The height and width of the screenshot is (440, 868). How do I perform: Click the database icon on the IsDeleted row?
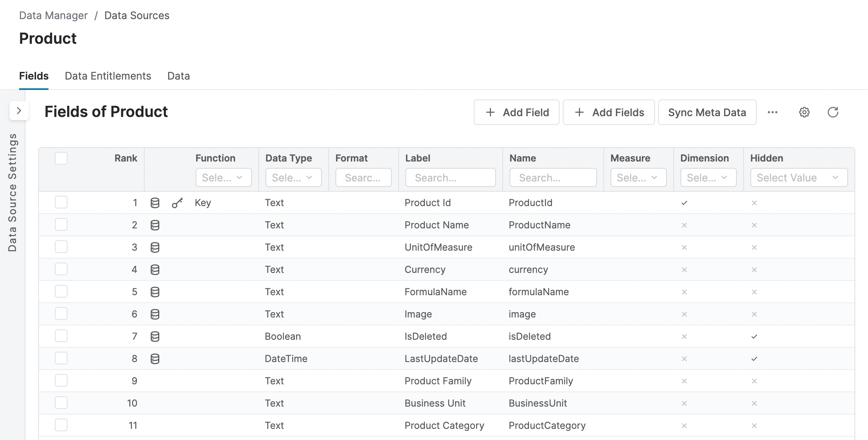[155, 336]
